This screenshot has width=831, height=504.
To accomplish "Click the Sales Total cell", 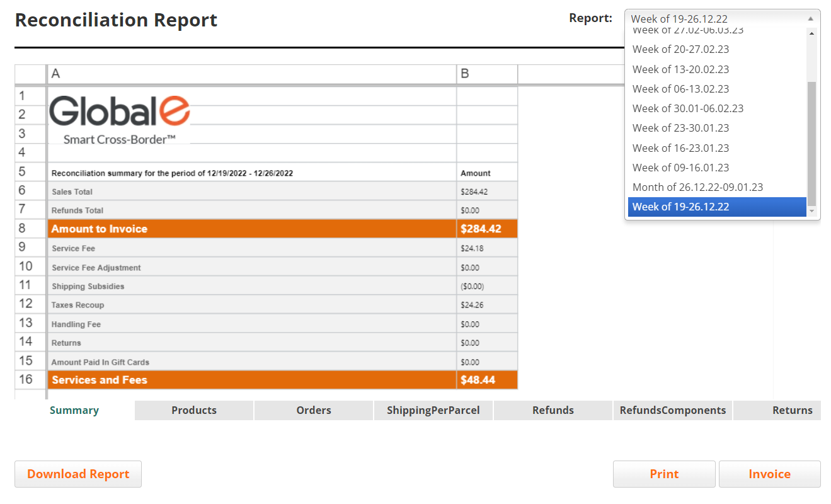I will click(x=252, y=192).
